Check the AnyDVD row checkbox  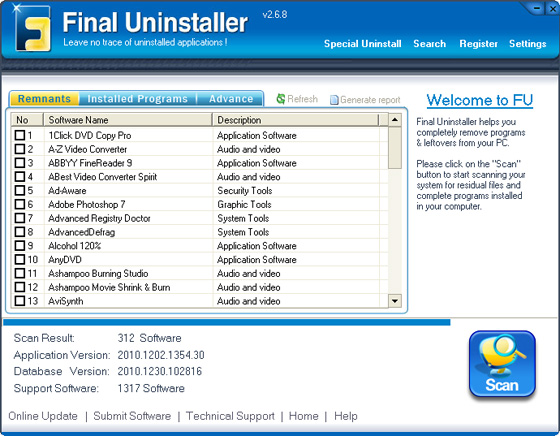[x=20, y=259]
